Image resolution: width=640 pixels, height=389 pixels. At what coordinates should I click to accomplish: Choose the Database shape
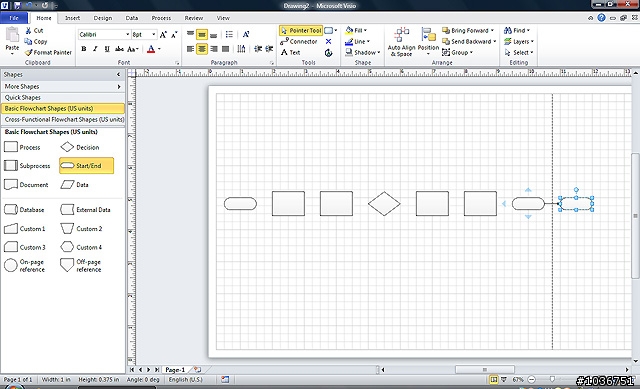tap(24, 210)
